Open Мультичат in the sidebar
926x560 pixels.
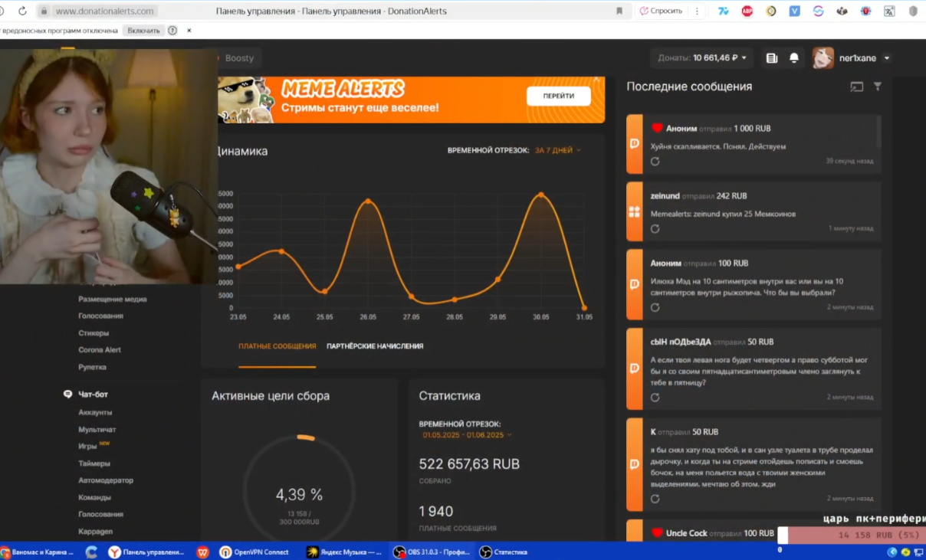pyautogui.click(x=97, y=430)
